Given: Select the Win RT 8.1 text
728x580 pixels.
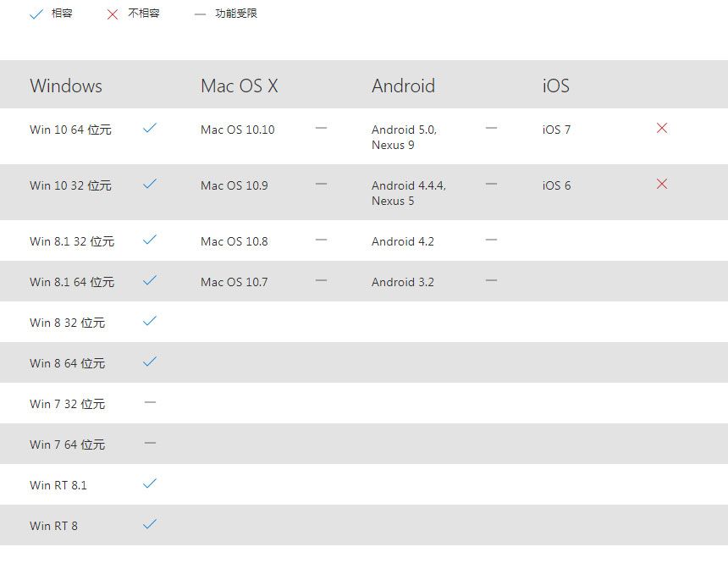Looking at the screenshot, I should pyautogui.click(x=58, y=485).
